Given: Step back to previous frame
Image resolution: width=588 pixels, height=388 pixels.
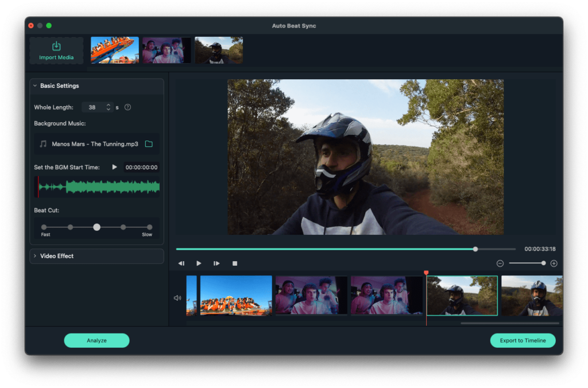Looking at the screenshot, I should pyautogui.click(x=181, y=263).
